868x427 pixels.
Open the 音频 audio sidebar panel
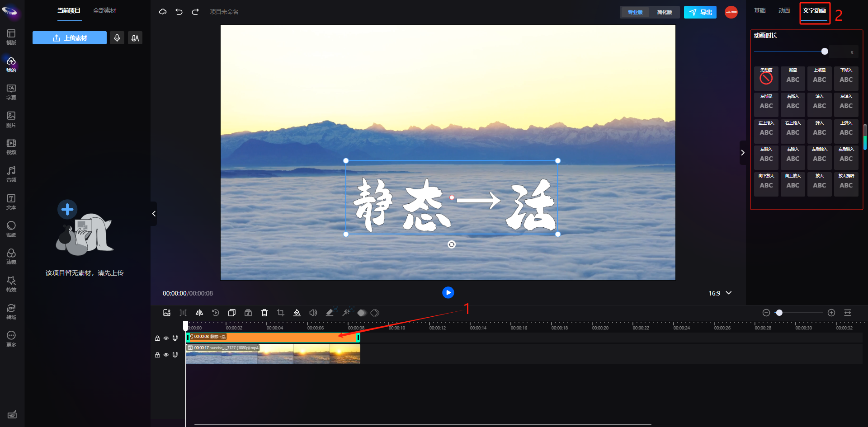(x=11, y=174)
